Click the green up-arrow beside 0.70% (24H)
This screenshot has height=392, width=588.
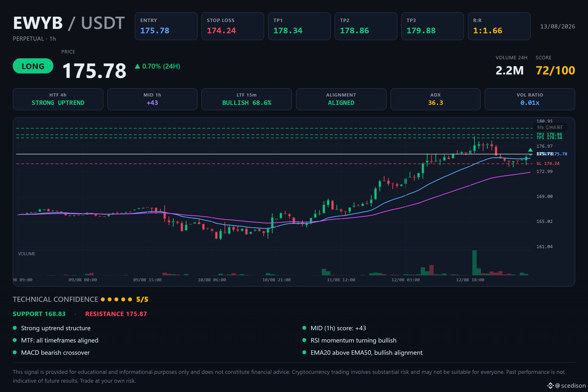pos(137,66)
